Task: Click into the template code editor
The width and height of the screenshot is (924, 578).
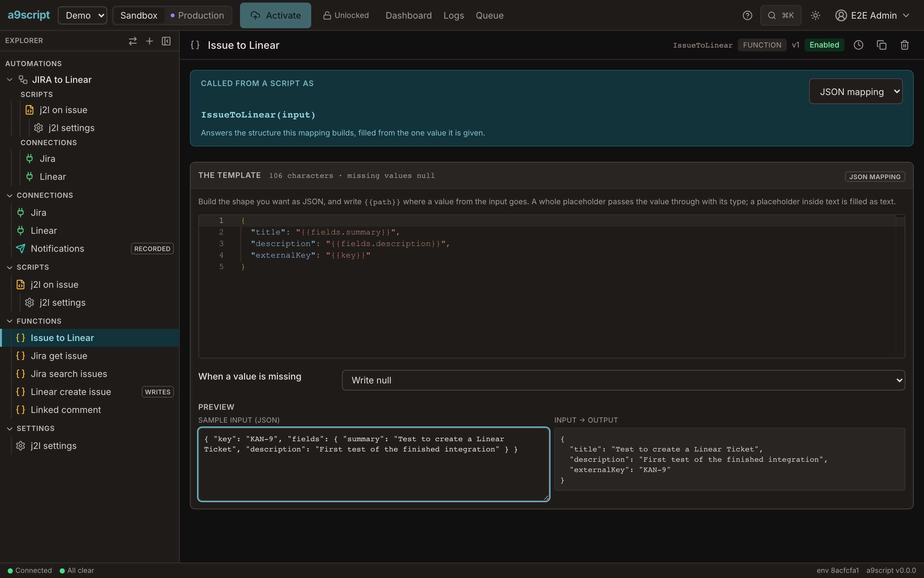Action: pyautogui.click(x=551, y=286)
